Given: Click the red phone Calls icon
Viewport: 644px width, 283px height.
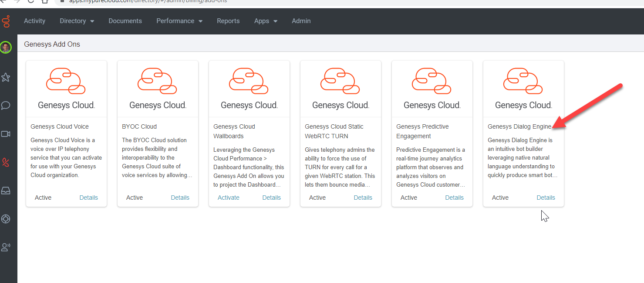Looking at the screenshot, I should coord(6,163).
